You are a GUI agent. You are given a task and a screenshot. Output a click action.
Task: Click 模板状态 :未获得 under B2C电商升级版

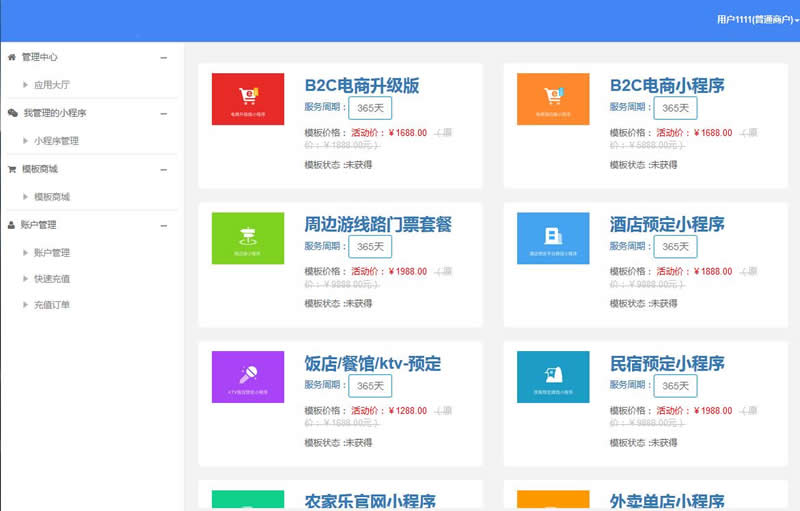point(338,165)
